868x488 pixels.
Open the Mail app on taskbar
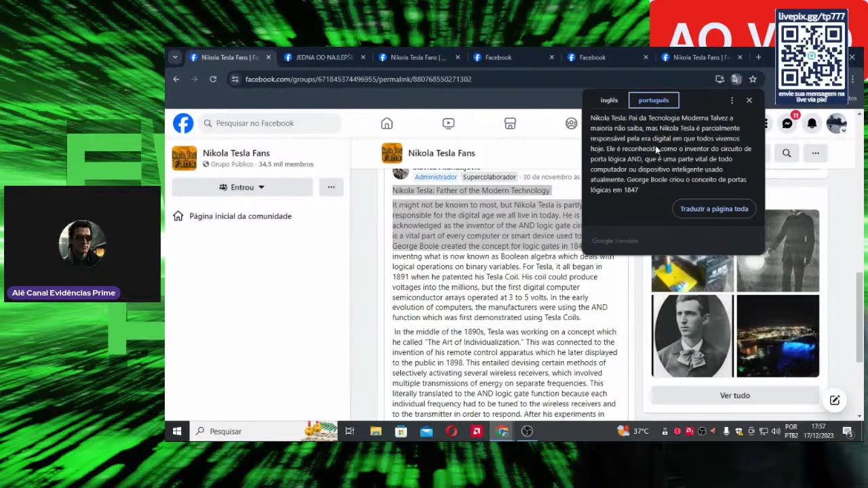(427, 431)
